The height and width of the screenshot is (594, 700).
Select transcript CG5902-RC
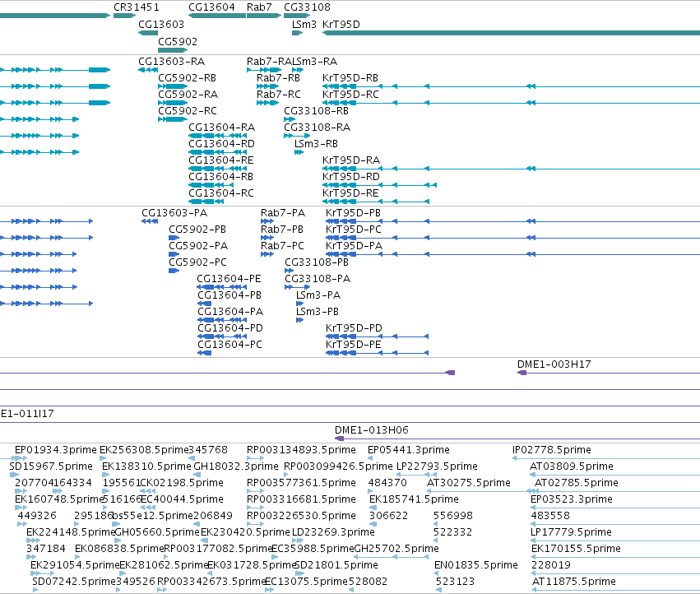pos(188,111)
